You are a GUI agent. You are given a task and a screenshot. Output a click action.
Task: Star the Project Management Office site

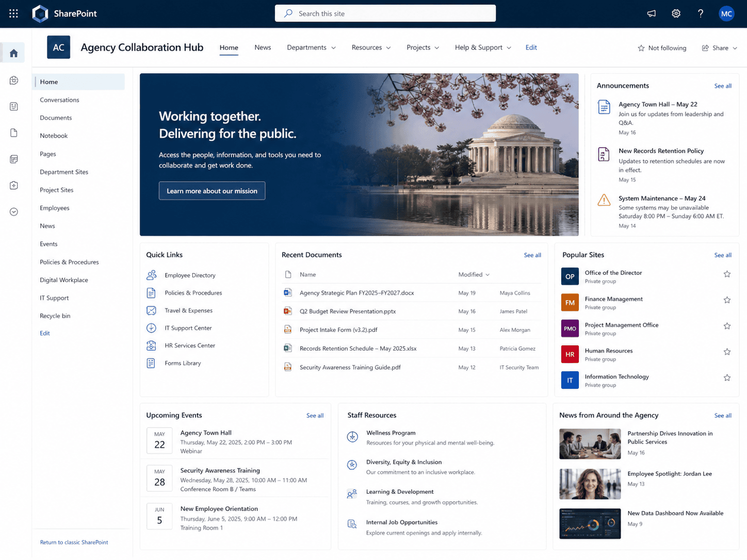tap(727, 326)
